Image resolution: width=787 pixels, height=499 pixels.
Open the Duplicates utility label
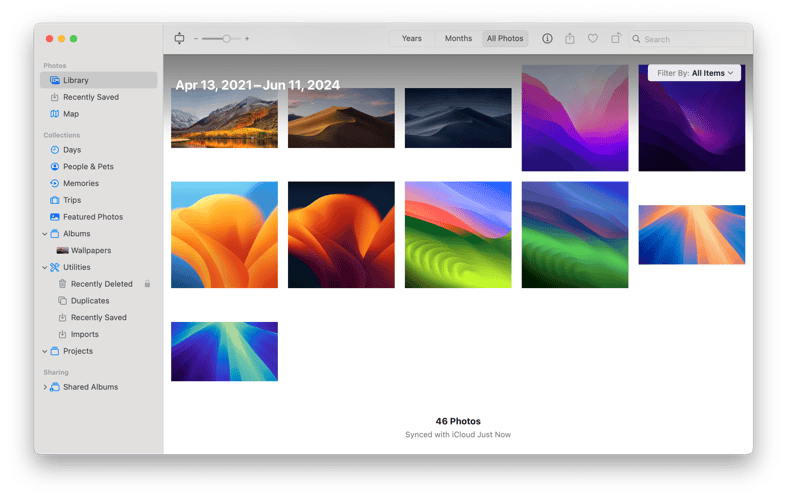90,301
